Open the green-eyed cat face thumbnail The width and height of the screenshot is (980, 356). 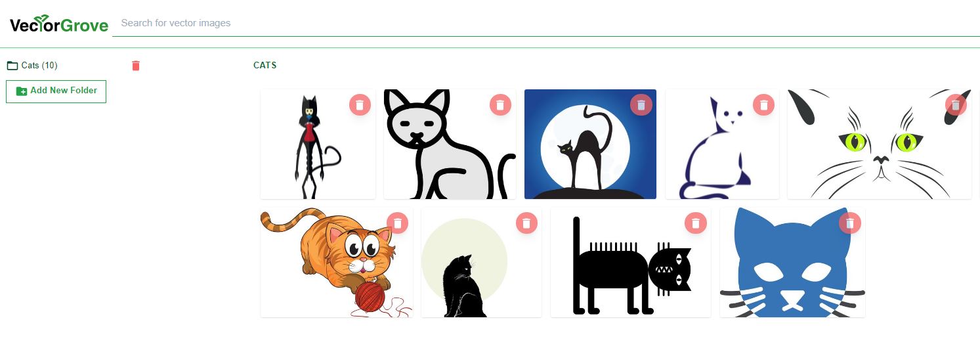tap(880, 145)
